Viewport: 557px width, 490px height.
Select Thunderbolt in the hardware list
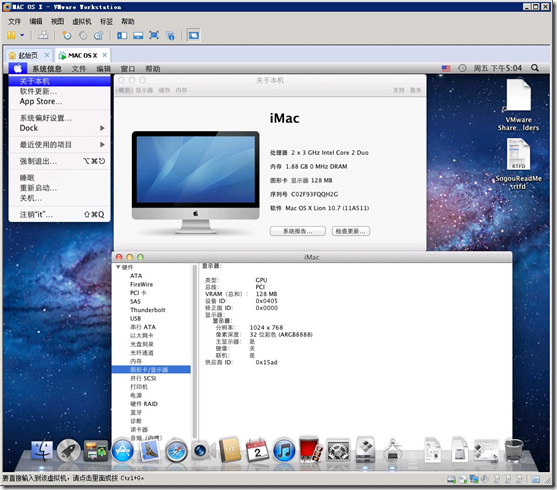pos(147,310)
